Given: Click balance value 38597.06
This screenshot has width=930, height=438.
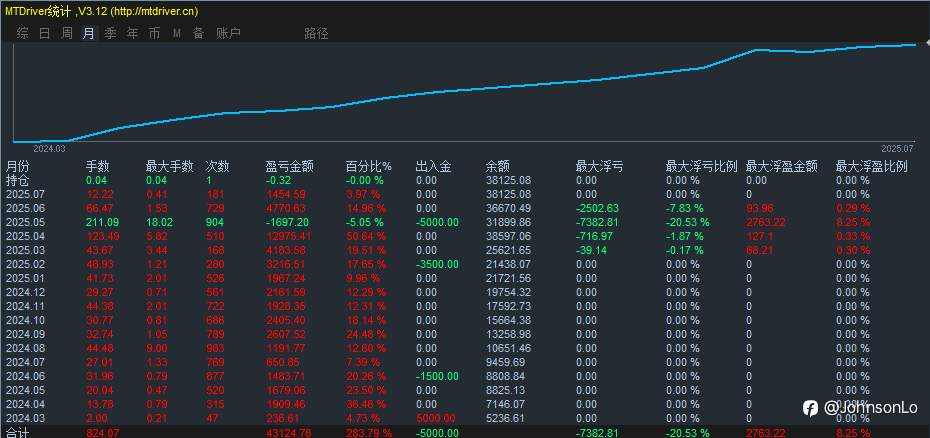Looking at the screenshot, I should (x=508, y=236).
